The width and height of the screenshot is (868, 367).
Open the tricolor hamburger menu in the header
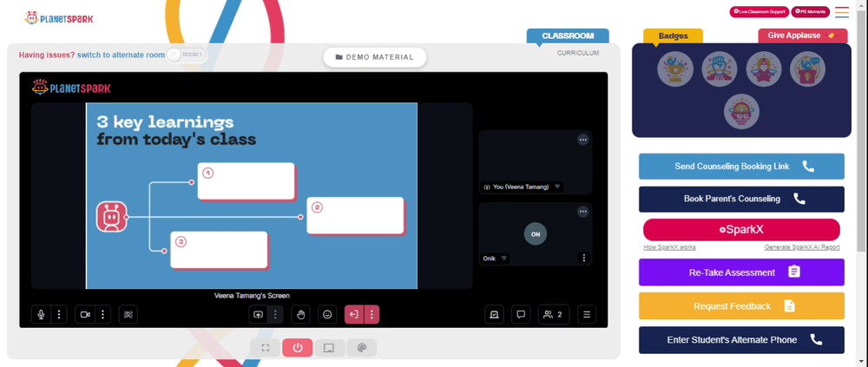pyautogui.click(x=842, y=11)
